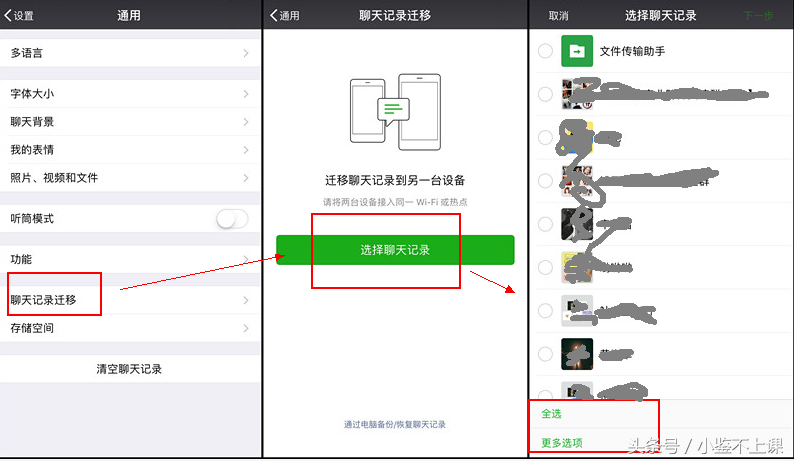Expand 聊天记录迁移 row chevron
The image size is (794, 461).
246,300
